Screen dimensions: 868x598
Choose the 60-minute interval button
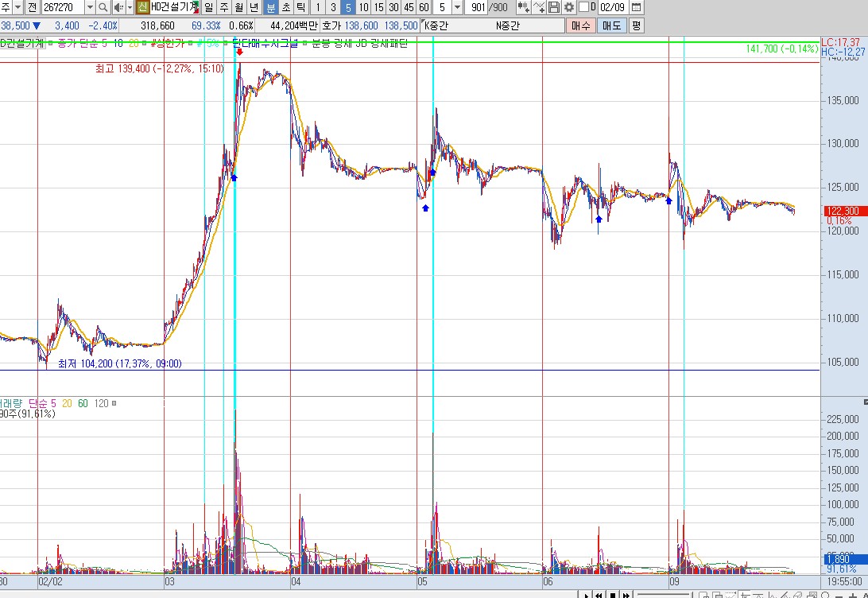pos(424,7)
